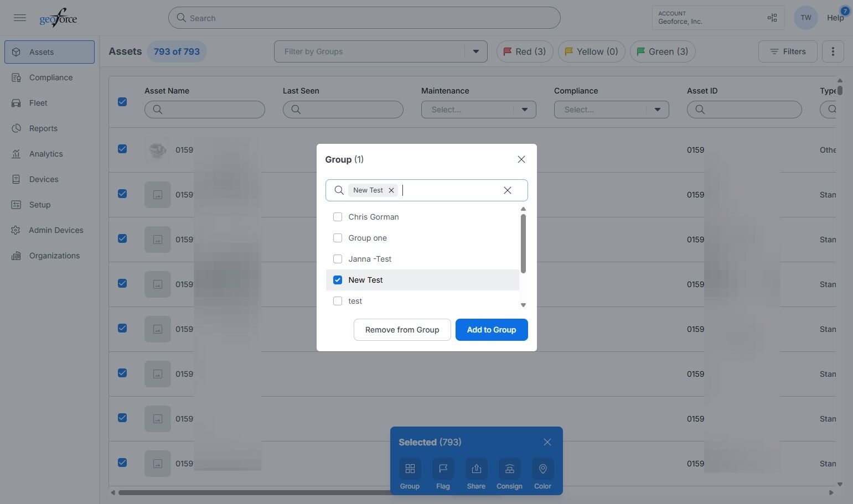
Task: Focus the Asset Name search field
Action: coord(205,110)
